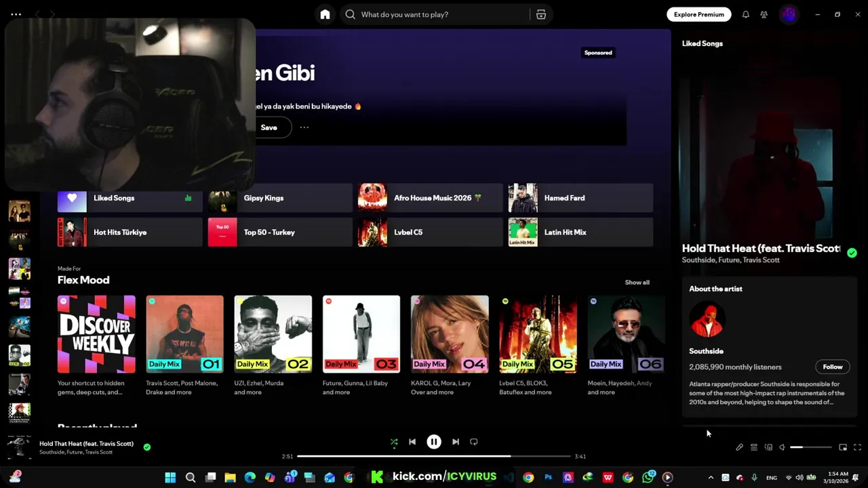
Task: Click Liked Songs heart tile icon
Action: point(72,198)
